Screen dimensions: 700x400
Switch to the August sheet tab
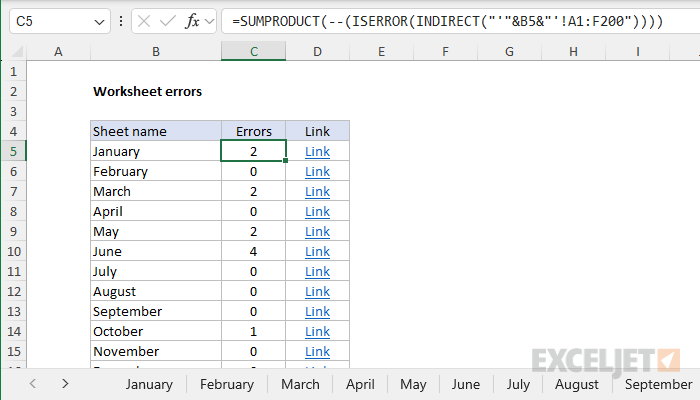pos(577,384)
